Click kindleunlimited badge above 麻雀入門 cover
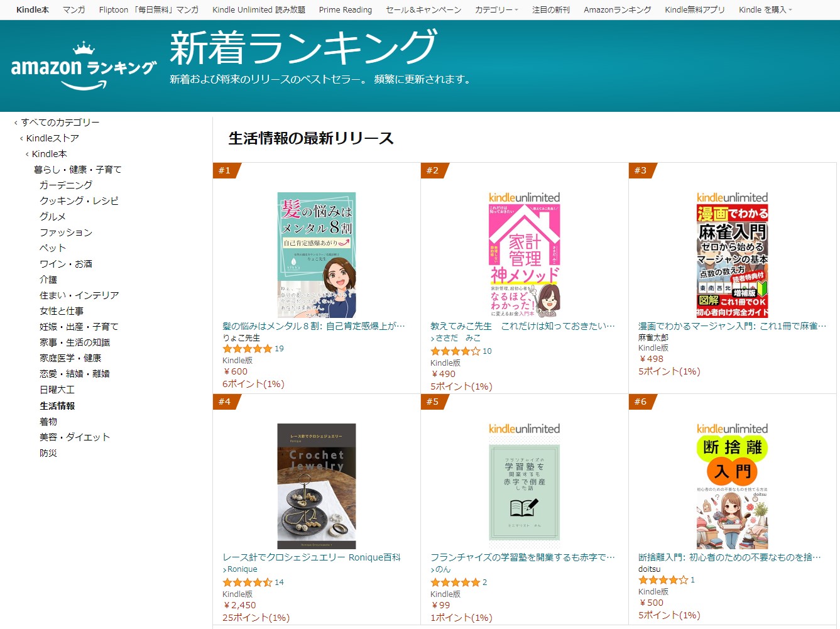Image resolution: width=840 pixels, height=629 pixels. point(732,197)
